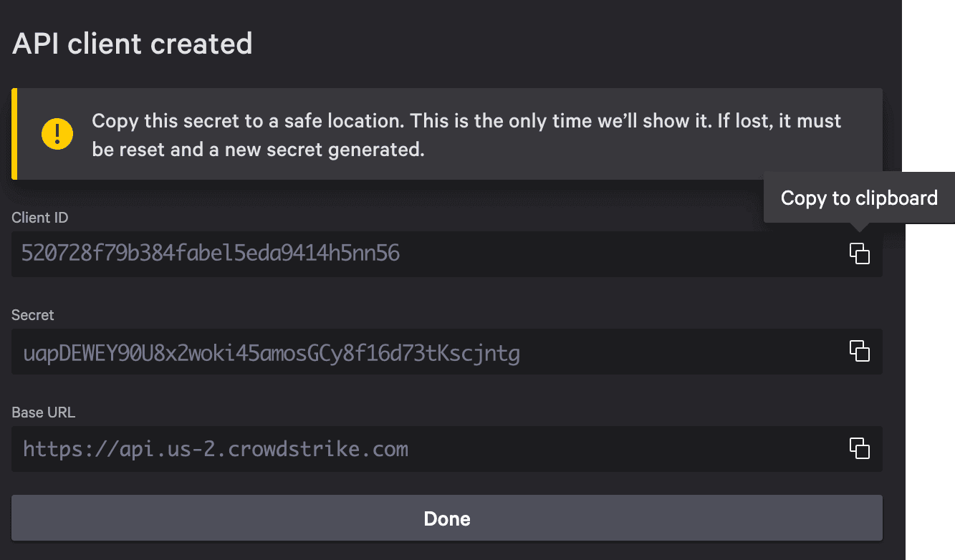This screenshot has height=560, width=955.
Task: Click the Client ID label
Action: click(x=39, y=218)
